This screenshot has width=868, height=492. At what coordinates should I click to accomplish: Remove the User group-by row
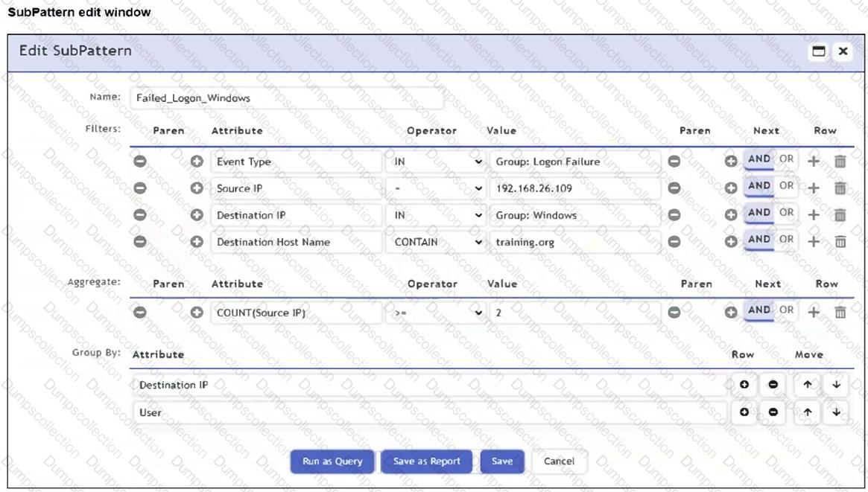point(773,412)
